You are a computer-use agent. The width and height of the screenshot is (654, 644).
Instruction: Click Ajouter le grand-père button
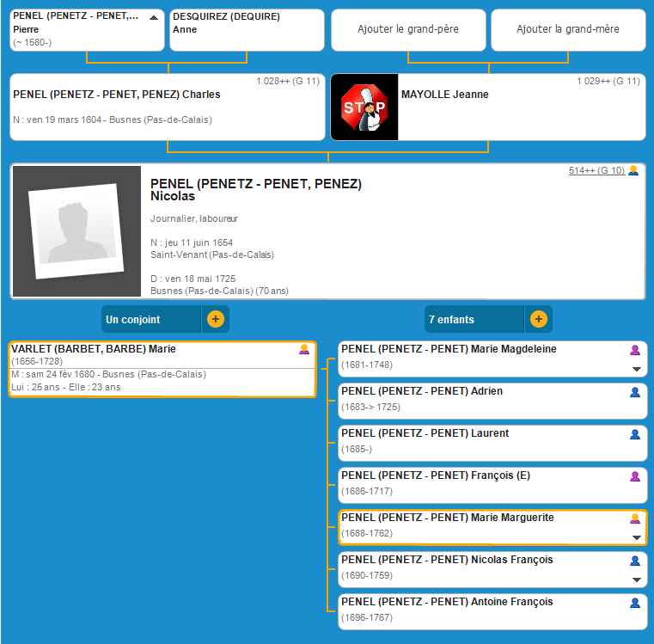[x=407, y=30]
